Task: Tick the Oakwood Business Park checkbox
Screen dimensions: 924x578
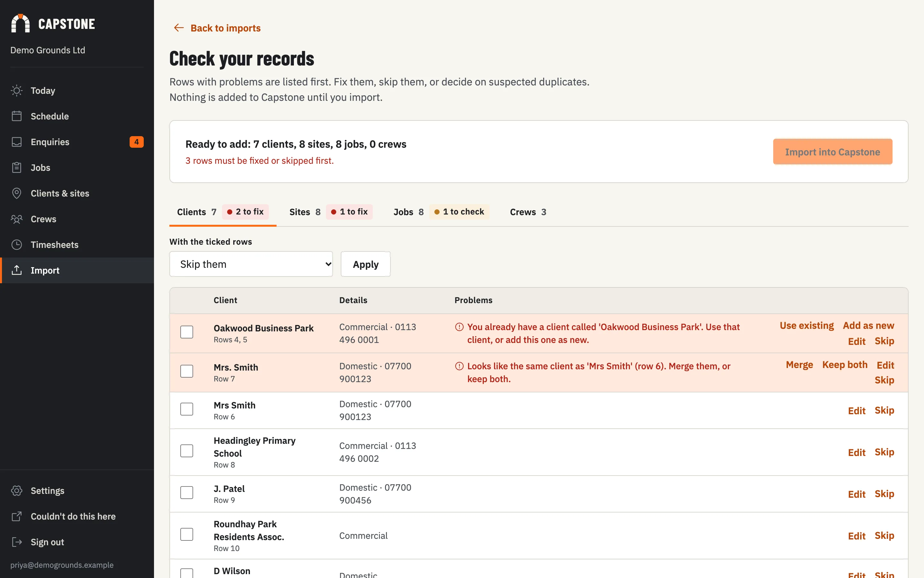Action: (x=187, y=332)
